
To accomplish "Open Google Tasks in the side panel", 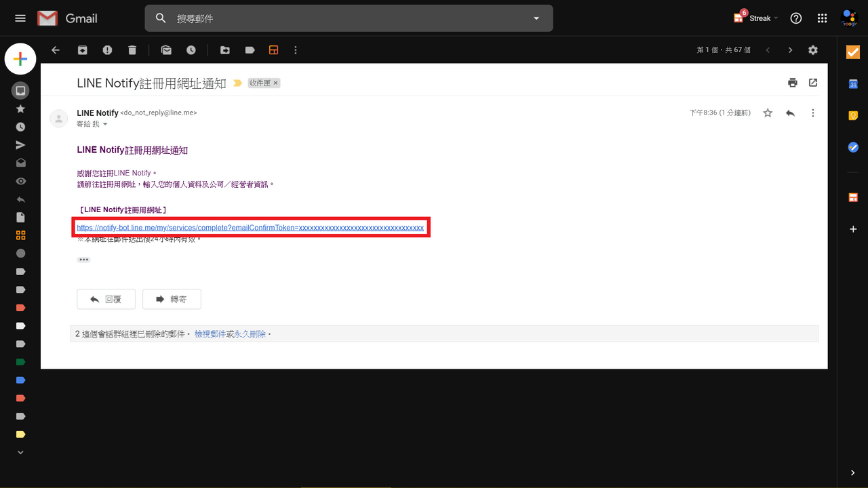I will (853, 146).
